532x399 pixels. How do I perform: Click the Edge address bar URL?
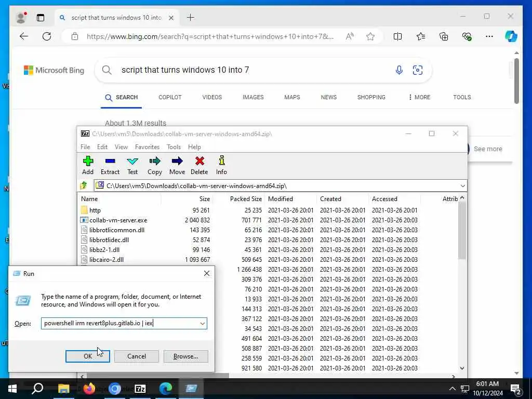point(210,36)
